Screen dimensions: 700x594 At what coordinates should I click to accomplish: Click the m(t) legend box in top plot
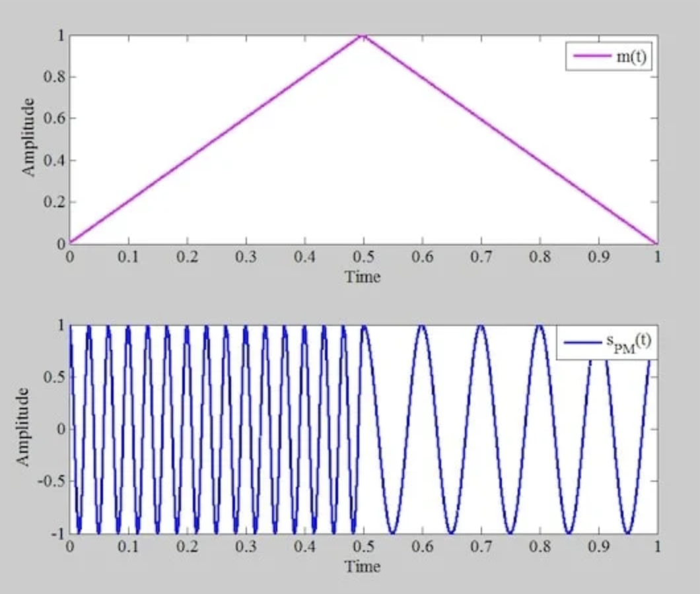pyautogui.click(x=609, y=56)
